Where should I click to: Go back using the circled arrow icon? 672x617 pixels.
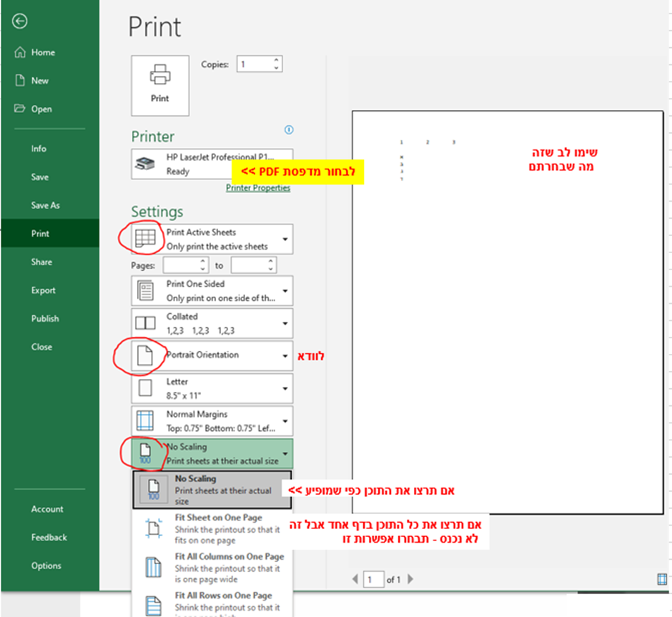pyautogui.click(x=20, y=21)
